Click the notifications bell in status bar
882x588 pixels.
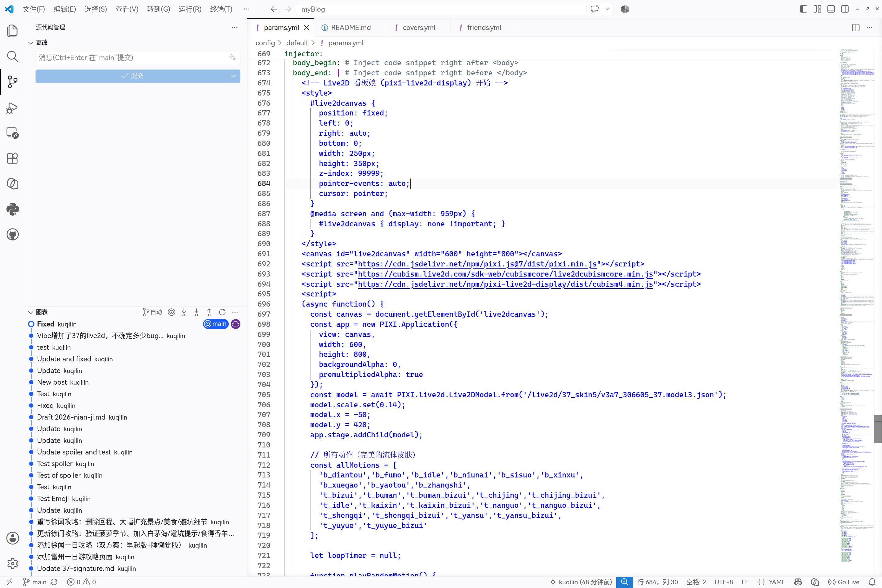tap(872, 582)
